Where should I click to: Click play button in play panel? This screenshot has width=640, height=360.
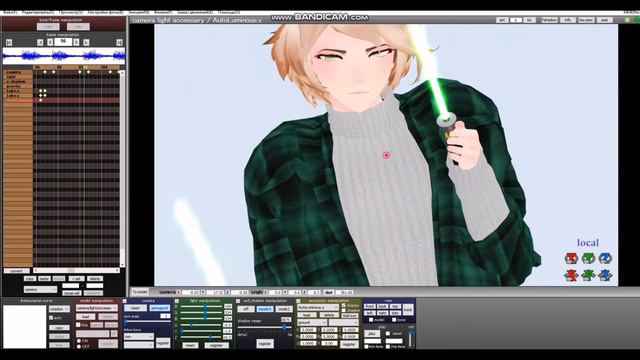coord(372,333)
